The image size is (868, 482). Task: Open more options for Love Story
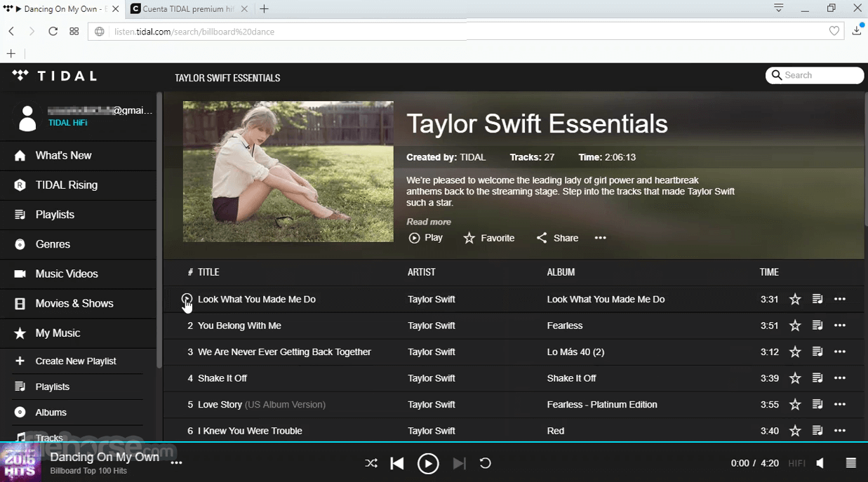pyautogui.click(x=840, y=405)
